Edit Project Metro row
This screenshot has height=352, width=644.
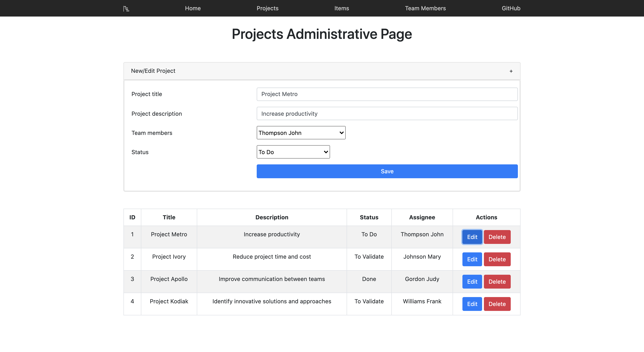[472, 237]
